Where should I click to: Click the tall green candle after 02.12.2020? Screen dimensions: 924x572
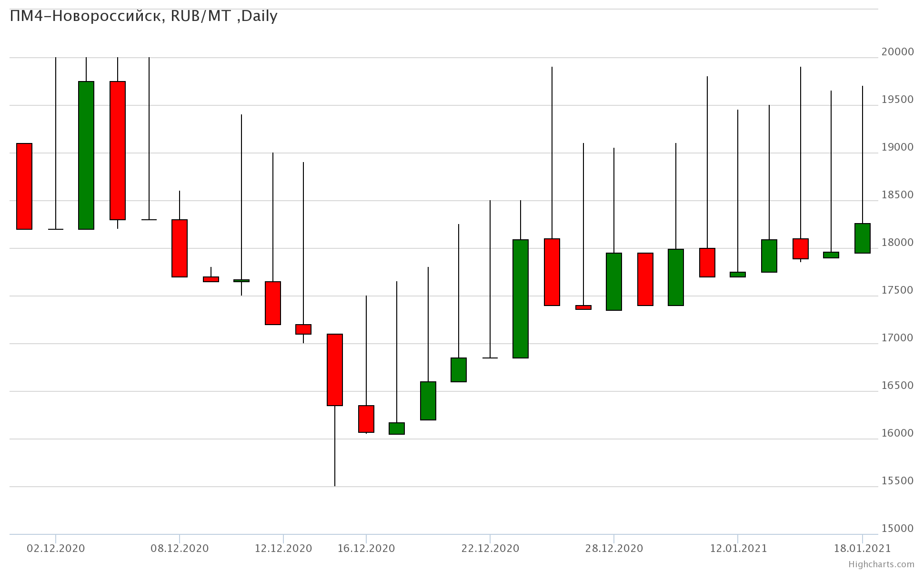coord(86,155)
